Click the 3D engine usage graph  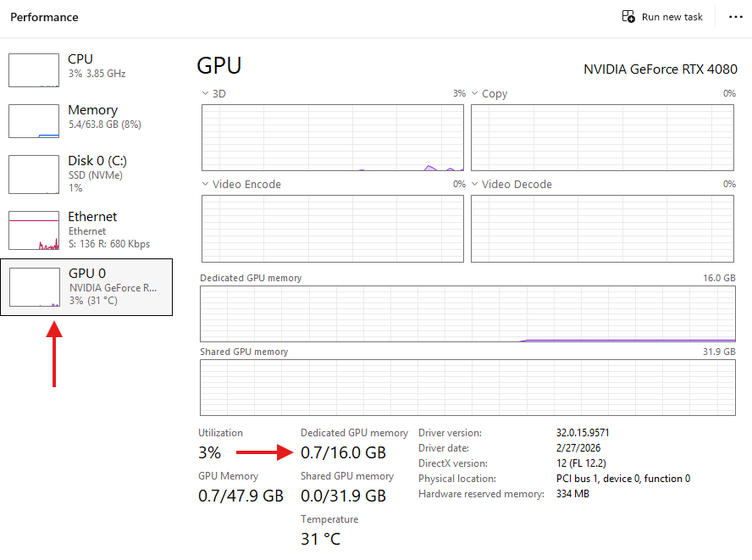click(333, 137)
